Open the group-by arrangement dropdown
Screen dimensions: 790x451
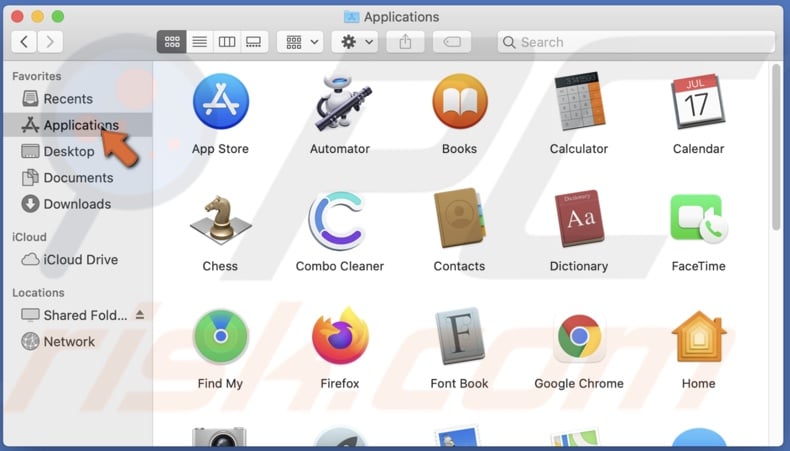tap(302, 42)
